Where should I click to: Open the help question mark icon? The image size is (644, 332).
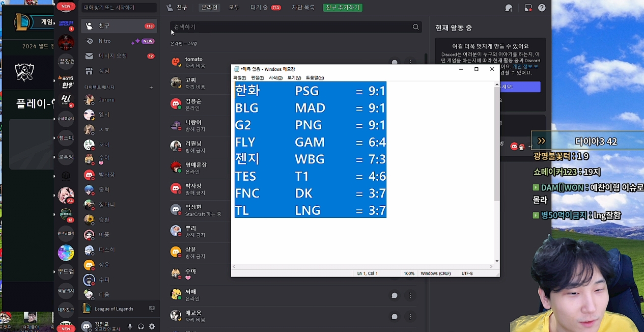click(542, 8)
